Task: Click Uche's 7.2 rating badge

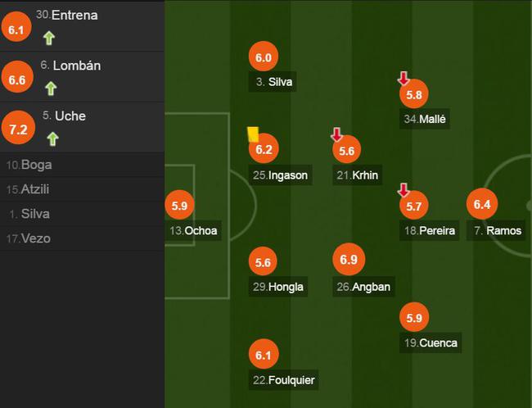Action: click(17, 129)
